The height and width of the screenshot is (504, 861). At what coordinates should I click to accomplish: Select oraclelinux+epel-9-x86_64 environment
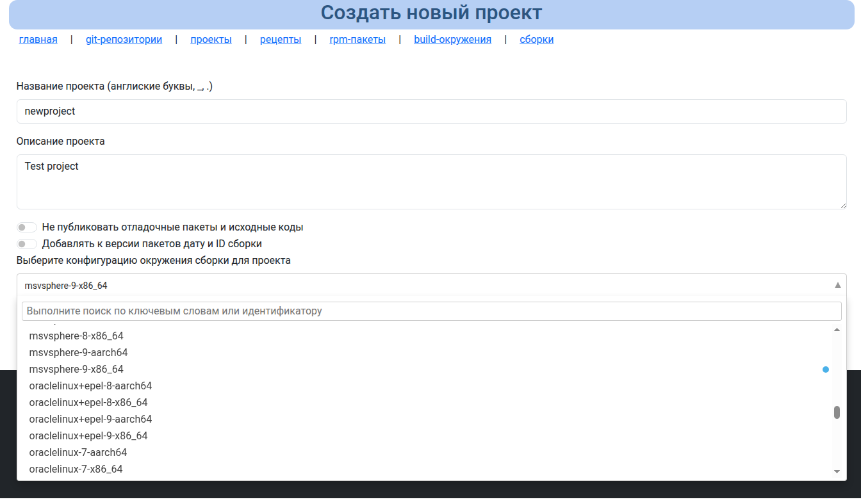(x=88, y=435)
